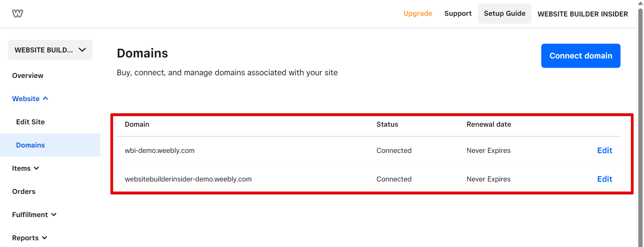Click the Upgrade link
This screenshot has height=247, width=644.
click(417, 13)
